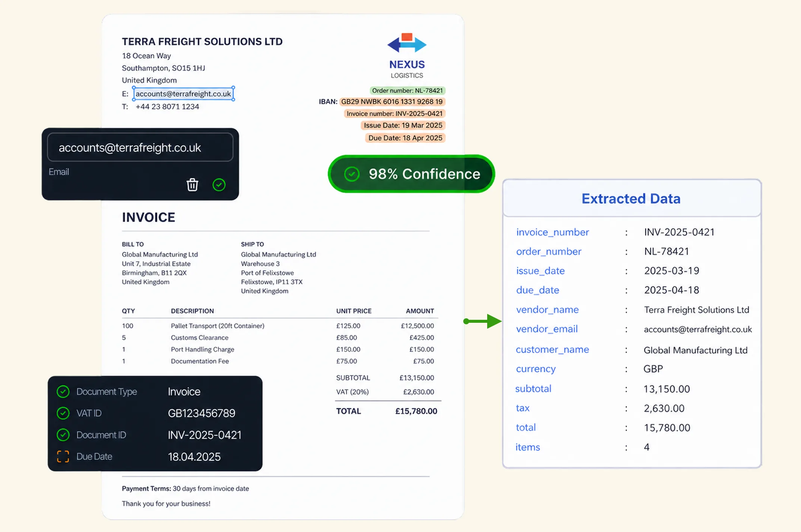
Task: Click the tax value 2,630.00
Action: 664,408
